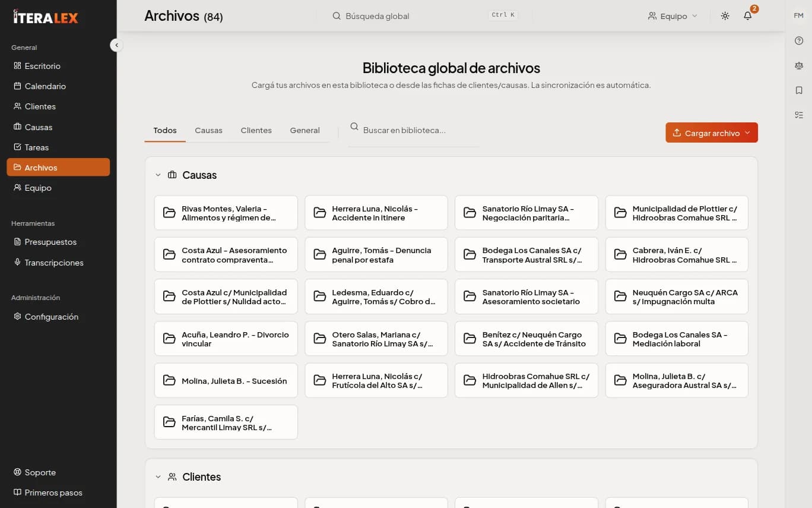Open folder Sanatorio Río Limay SA - Asesoramiento societario

(x=526, y=296)
